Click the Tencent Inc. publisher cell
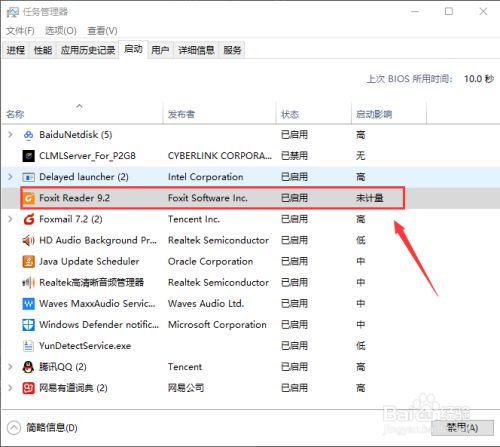500x447 pixels. click(x=194, y=219)
